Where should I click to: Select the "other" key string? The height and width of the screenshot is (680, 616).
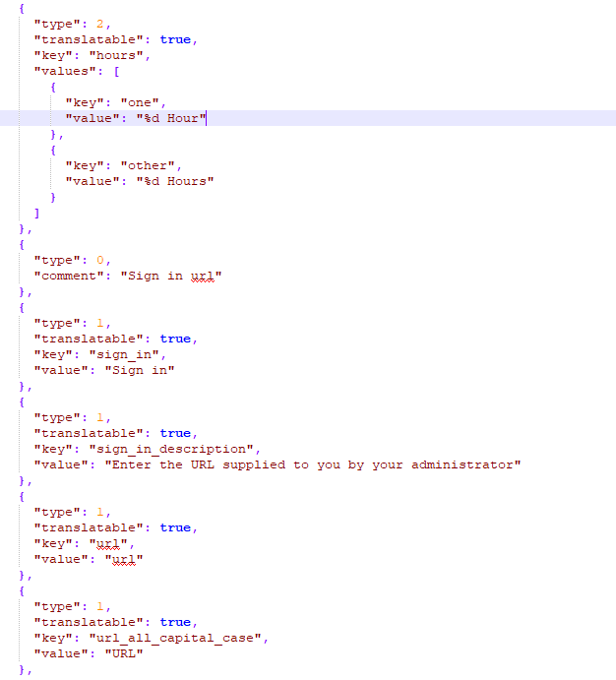click(x=148, y=165)
